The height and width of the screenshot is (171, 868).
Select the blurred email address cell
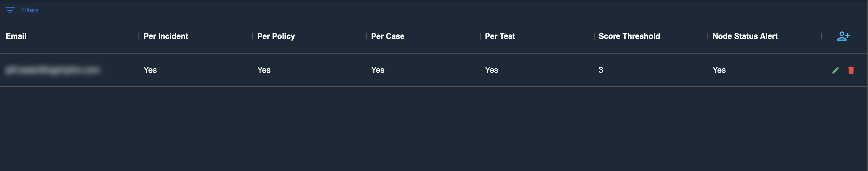(52, 70)
